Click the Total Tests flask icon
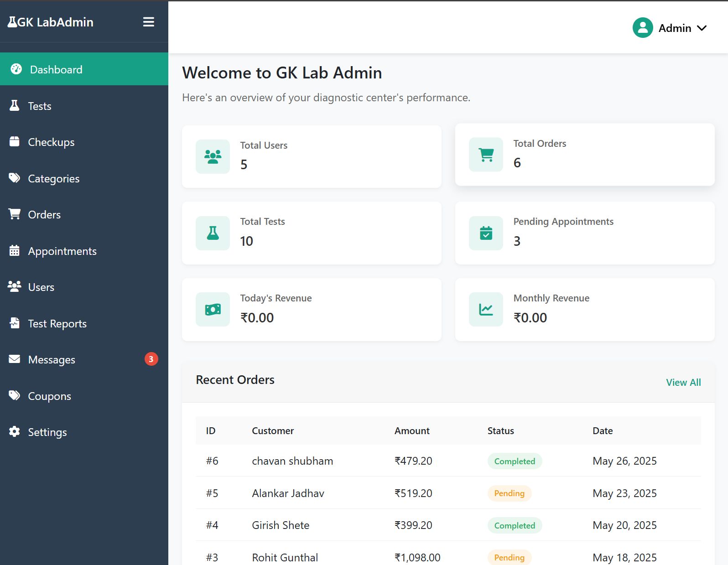Screen dimensions: 728x565 [x=213, y=233]
